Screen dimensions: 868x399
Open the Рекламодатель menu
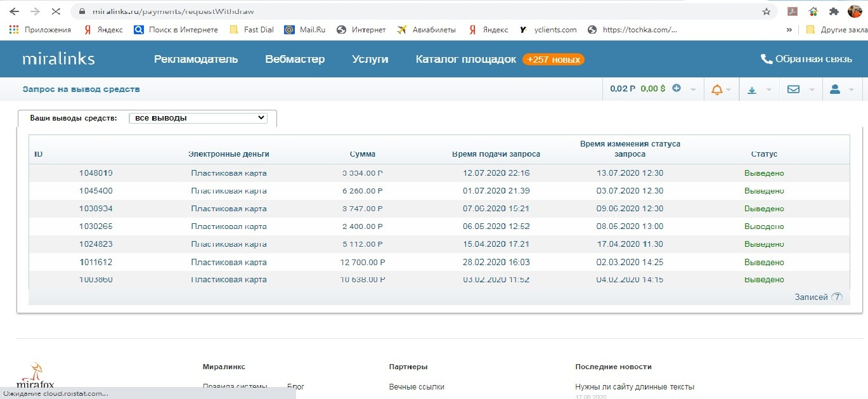tap(196, 59)
